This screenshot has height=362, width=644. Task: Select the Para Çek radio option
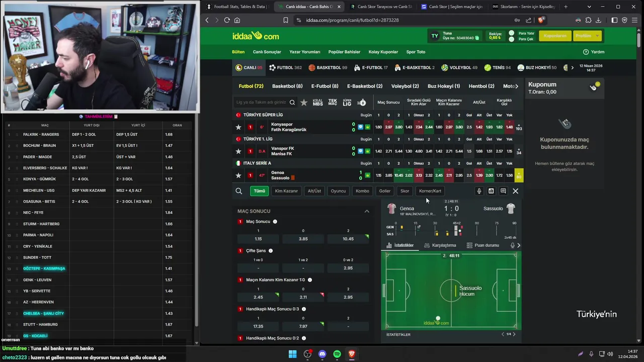pos(511,39)
